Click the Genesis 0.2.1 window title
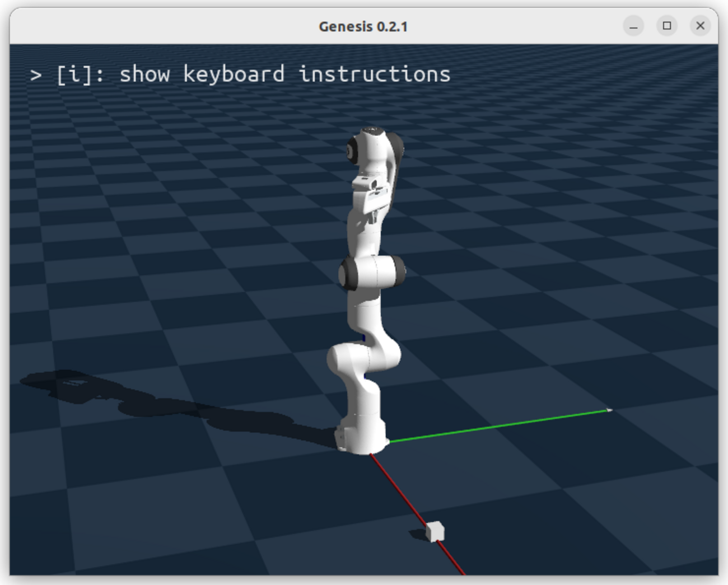Viewport: 728px width, 585px height. (x=363, y=26)
